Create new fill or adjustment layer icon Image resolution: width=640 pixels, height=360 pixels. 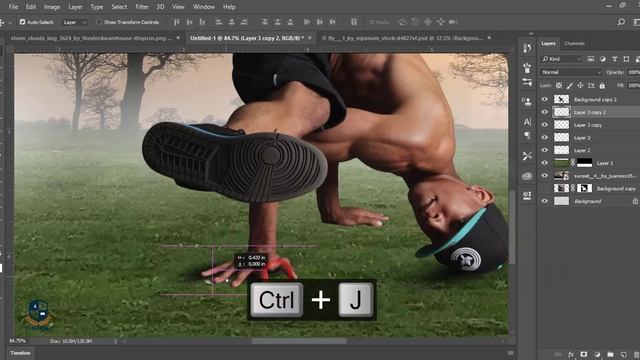(597, 354)
